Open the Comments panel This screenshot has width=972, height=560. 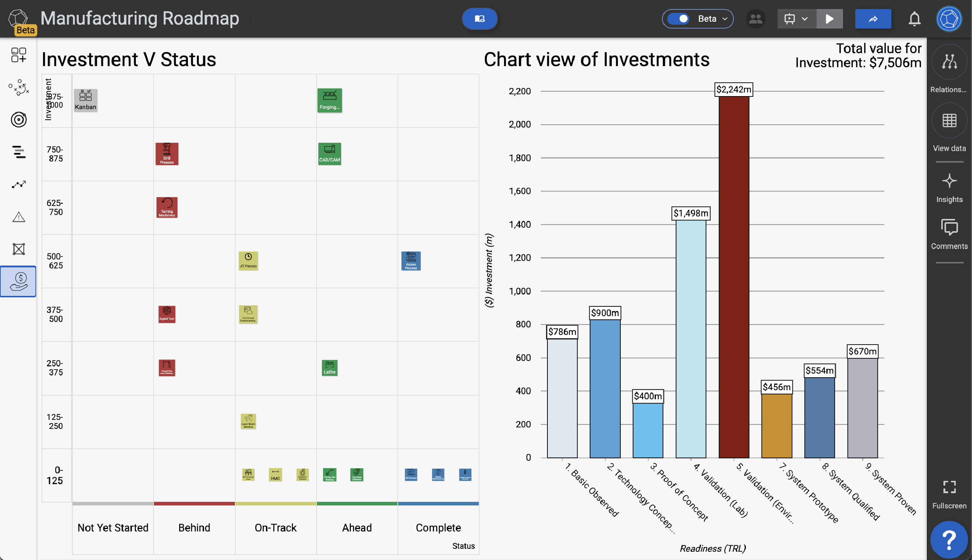point(949,228)
